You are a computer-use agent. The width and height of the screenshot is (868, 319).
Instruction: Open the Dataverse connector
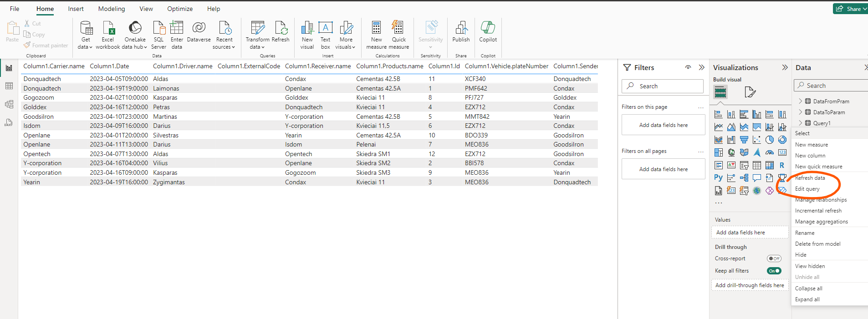coord(199,32)
